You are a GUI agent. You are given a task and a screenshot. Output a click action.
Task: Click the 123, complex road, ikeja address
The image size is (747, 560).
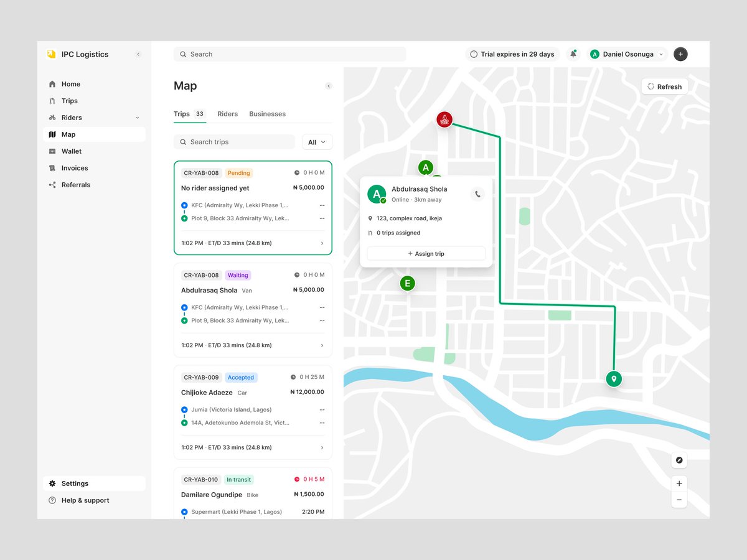(409, 218)
